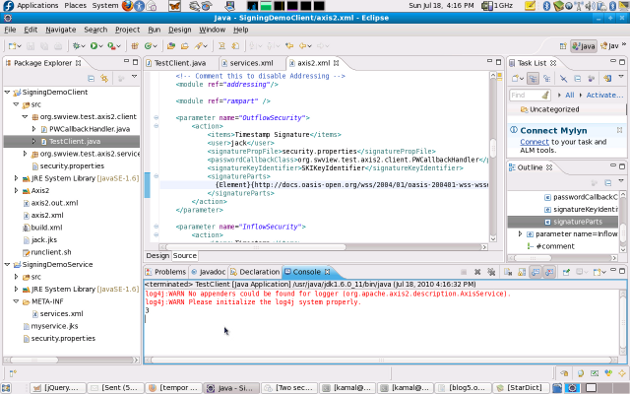The image size is (630, 394).
Task: Toggle Link with Editor in Package Explorer
Action: point(104,78)
